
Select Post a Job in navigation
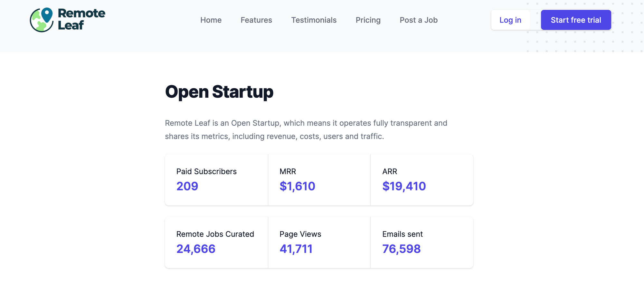point(419,20)
